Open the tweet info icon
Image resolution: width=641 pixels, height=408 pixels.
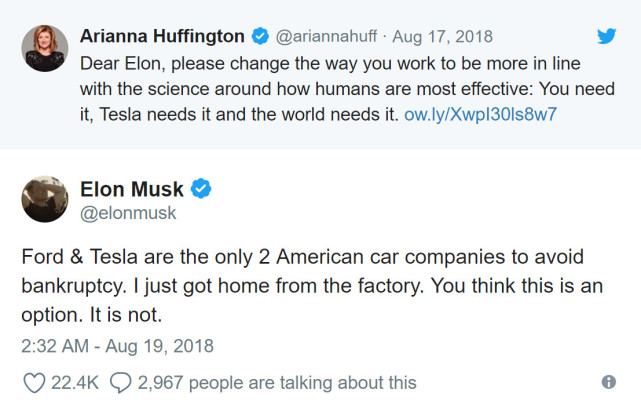(x=608, y=382)
